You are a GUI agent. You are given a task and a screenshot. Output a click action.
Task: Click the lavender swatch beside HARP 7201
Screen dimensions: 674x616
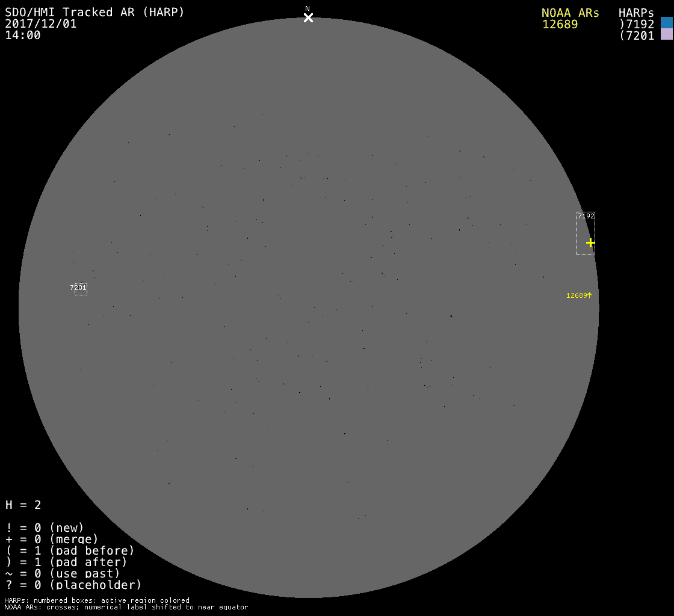pyautogui.click(x=666, y=34)
